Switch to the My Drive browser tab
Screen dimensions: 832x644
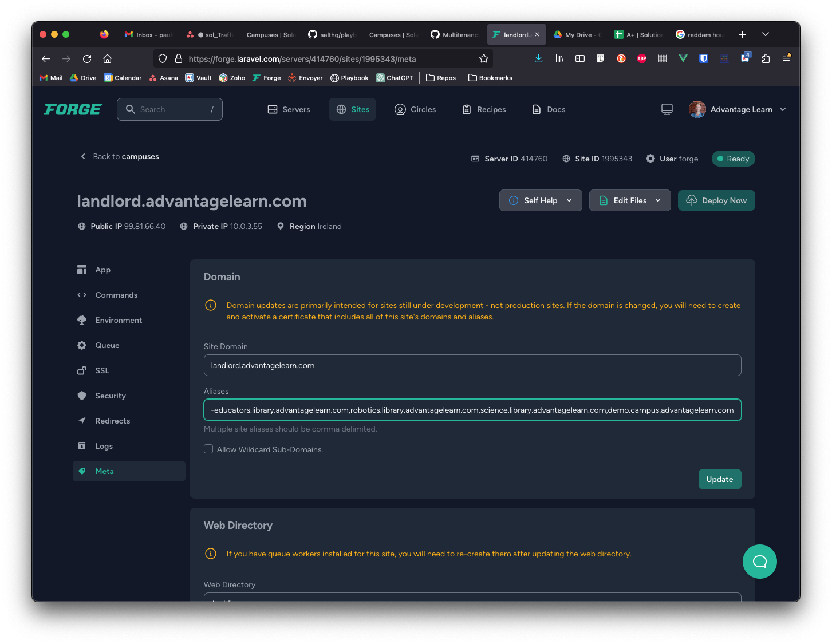pyautogui.click(x=578, y=35)
